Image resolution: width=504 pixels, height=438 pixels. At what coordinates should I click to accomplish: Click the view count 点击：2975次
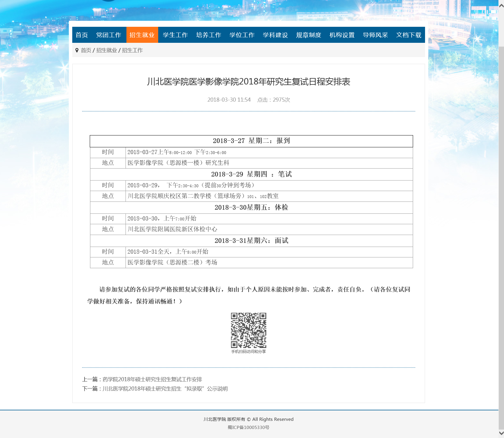[x=274, y=100]
